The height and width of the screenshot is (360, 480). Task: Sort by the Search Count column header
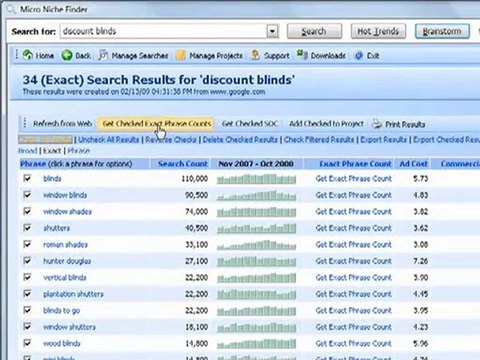click(x=180, y=164)
